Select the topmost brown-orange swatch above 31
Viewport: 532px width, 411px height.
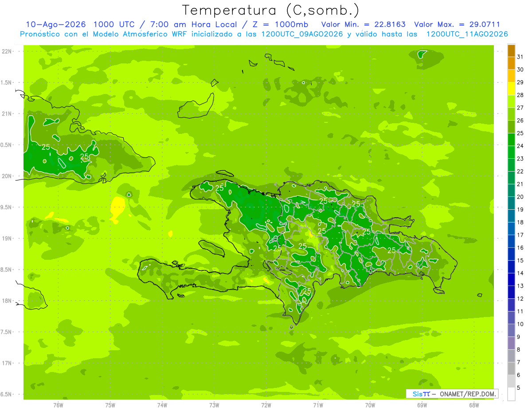point(511,51)
